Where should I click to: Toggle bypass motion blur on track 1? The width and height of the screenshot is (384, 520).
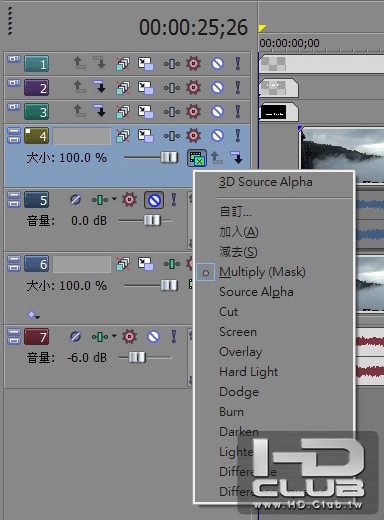[x=123, y=64]
